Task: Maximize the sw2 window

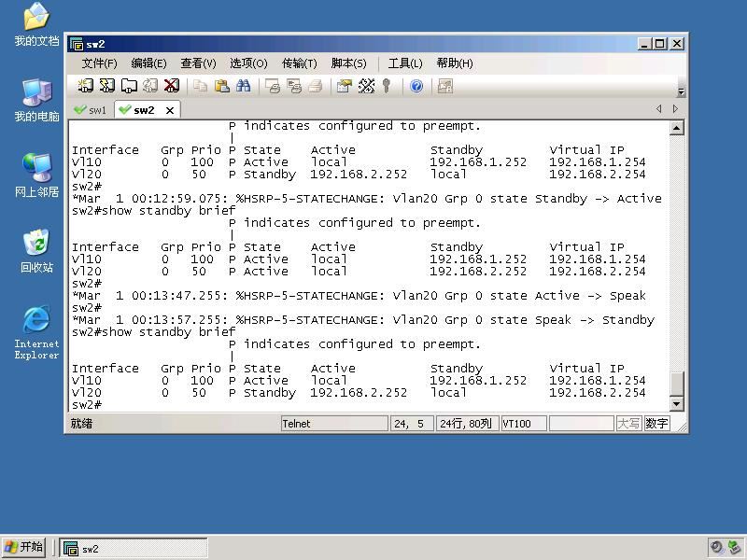Action: coord(660,44)
